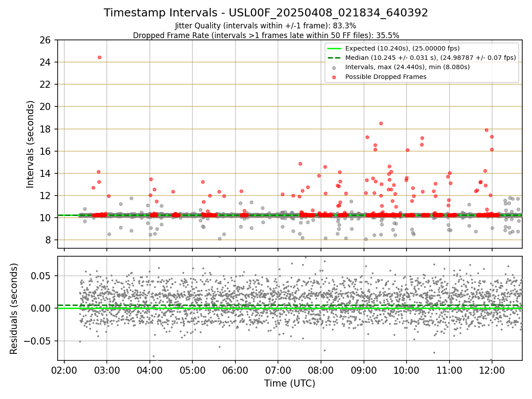This screenshot has width=532, height=399.
Task: Click the 'Time (UTC)' x-axis label
Action: click(289, 383)
